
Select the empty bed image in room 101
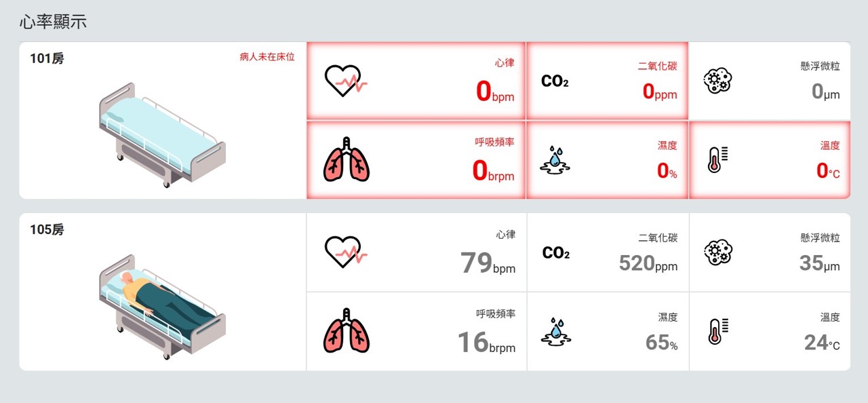coord(162,135)
